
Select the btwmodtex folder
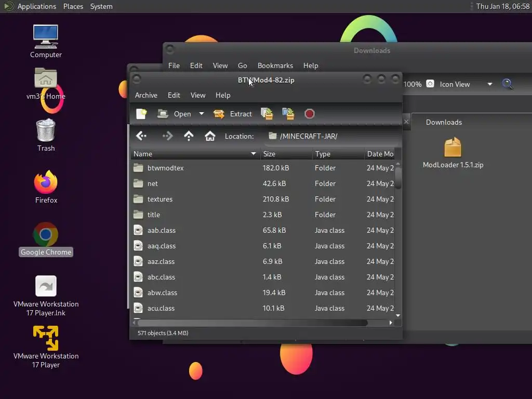(262, 168)
